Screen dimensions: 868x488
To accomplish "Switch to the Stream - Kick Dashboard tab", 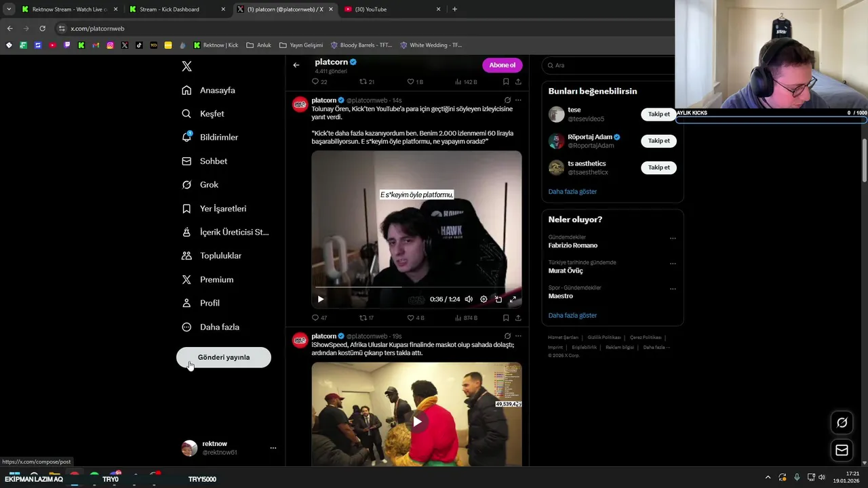I will click(x=178, y=9).
